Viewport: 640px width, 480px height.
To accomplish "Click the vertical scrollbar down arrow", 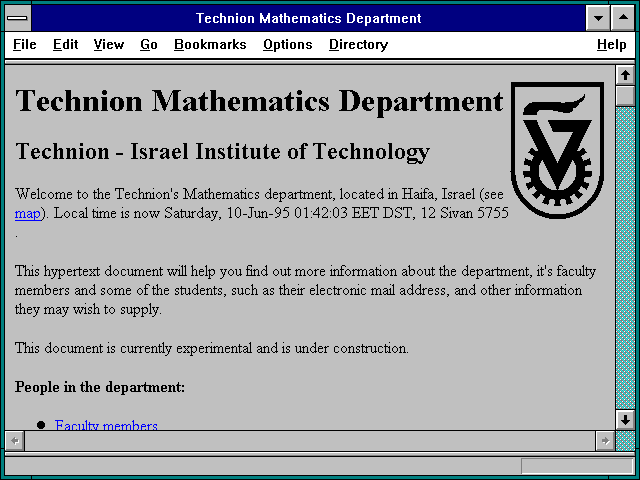I will click(x=625, y=420).
